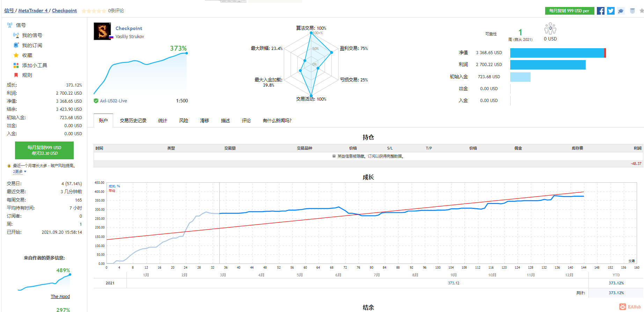Screen dimensions: 644x312
Task: Open the Checkpoint breadcrumb link
Action: [64, 11]
